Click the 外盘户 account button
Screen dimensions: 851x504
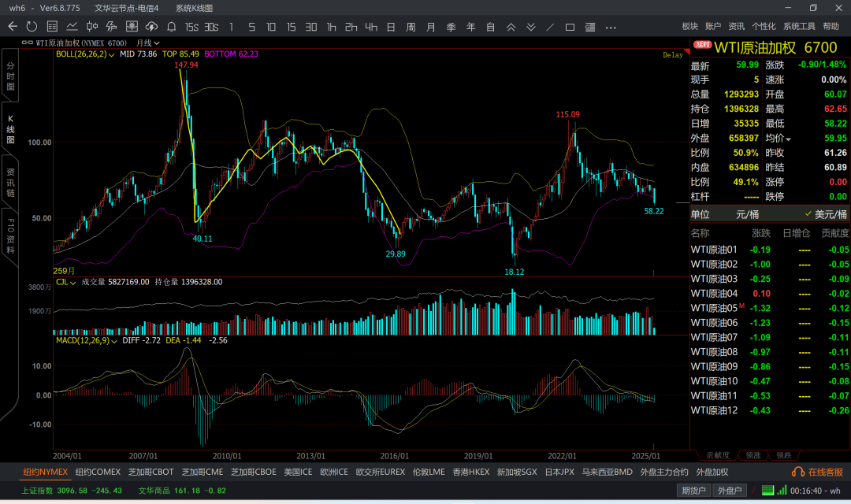tap(730, 491)
